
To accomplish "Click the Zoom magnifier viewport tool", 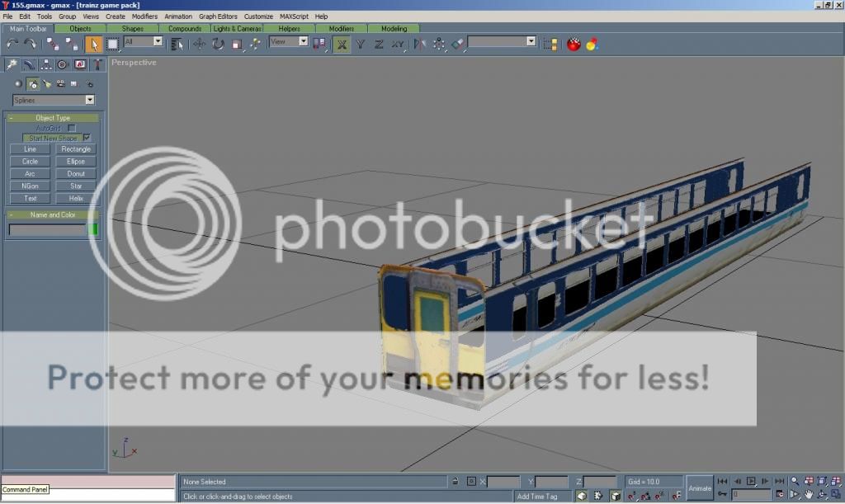I will (795, 481).
